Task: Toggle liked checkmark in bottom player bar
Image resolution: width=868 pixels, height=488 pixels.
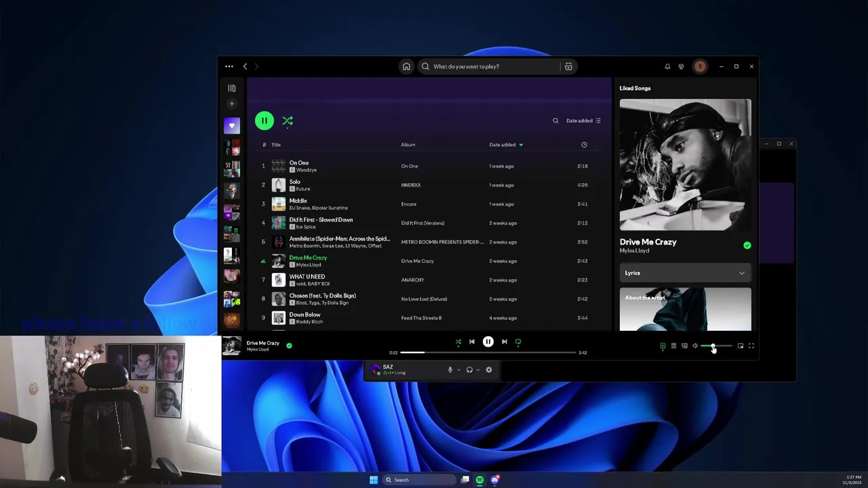Action: [289, 346]
